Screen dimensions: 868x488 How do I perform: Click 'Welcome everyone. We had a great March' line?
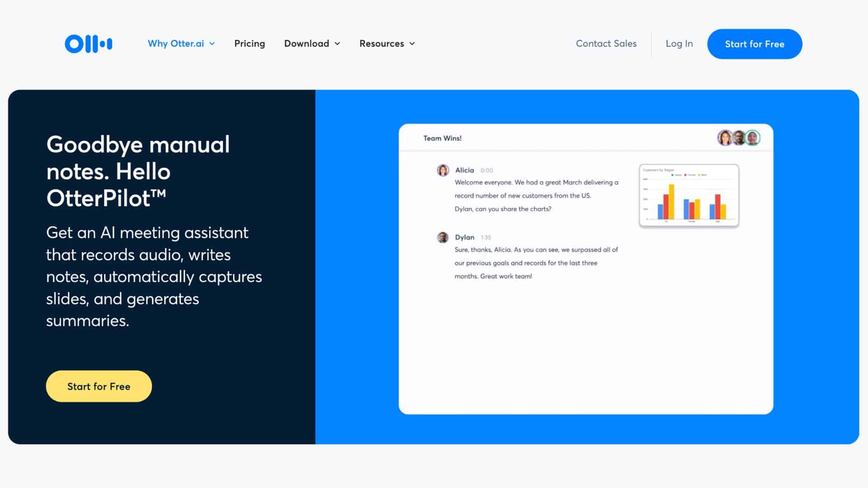point(536,183)
